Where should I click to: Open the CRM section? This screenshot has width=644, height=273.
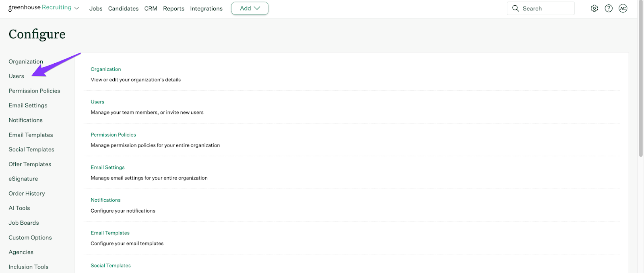[151, 8]
